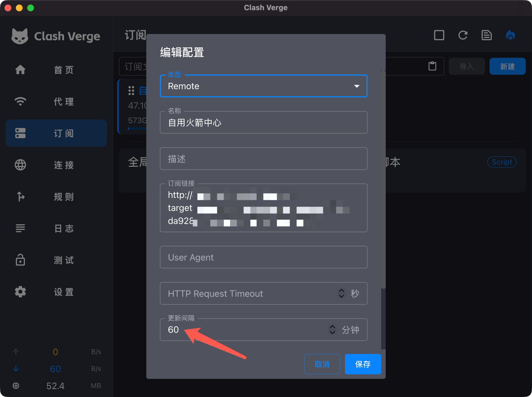Click the refresh all subscriptions icon
Image resolution: width=532 pixels, height=397 pixels.
(x=463, y=35)
